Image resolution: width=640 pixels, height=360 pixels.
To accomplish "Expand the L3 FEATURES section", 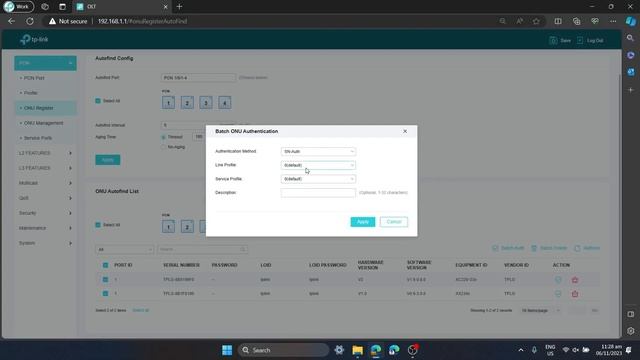I will pos(45,168).
